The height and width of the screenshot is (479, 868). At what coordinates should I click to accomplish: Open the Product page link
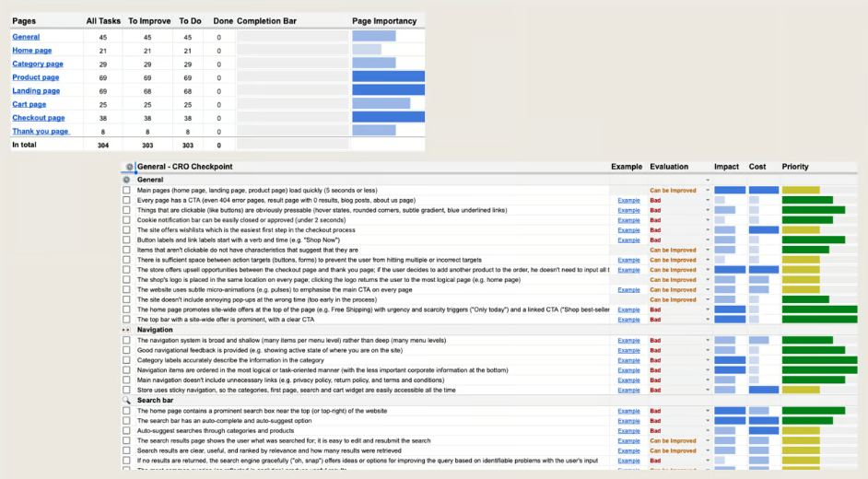click(x=35, y=77)
